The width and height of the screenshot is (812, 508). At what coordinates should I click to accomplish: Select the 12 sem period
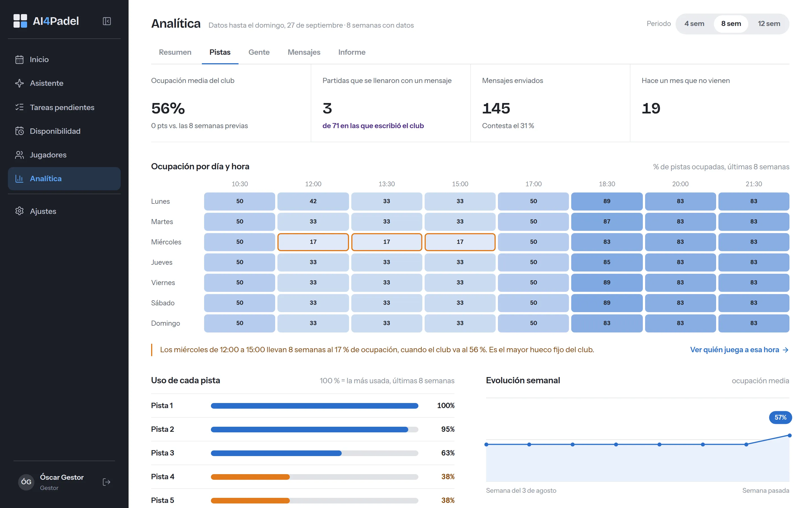(x=769, y=23)
